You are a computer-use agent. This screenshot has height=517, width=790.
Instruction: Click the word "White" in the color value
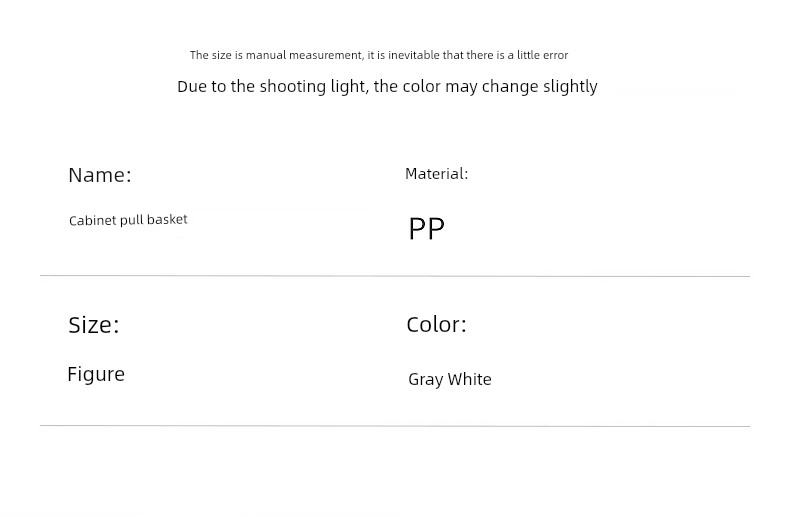(469, 380)
